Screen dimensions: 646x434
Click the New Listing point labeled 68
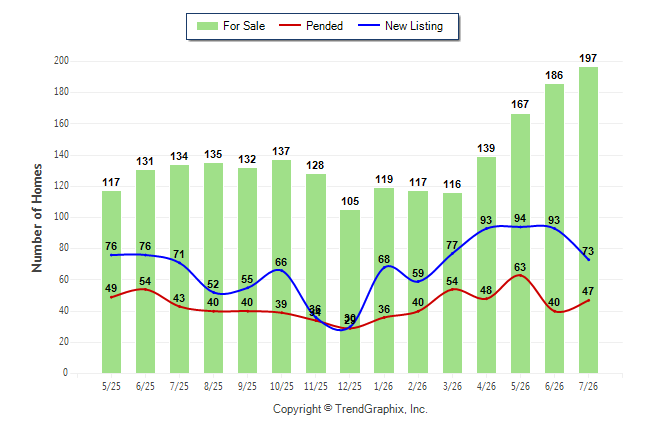pyautogui.click(x=384, y=267)
